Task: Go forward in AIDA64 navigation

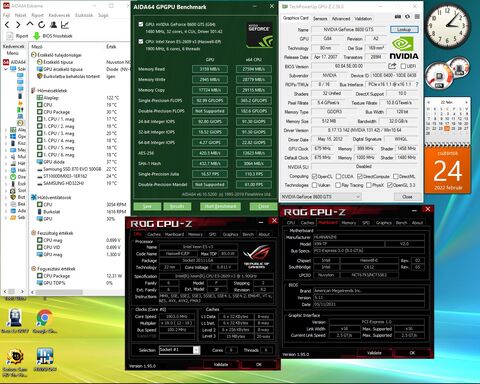Action: pos(18,25)
